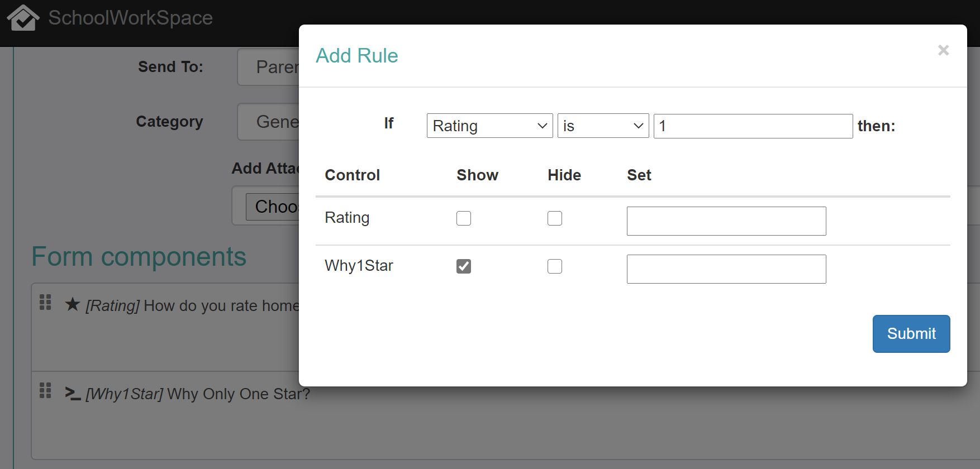Image resolution: width=980 pixels, height=469 pixels.
Task: Click the drag handle for Why1Star component
Action: (45, 390)
